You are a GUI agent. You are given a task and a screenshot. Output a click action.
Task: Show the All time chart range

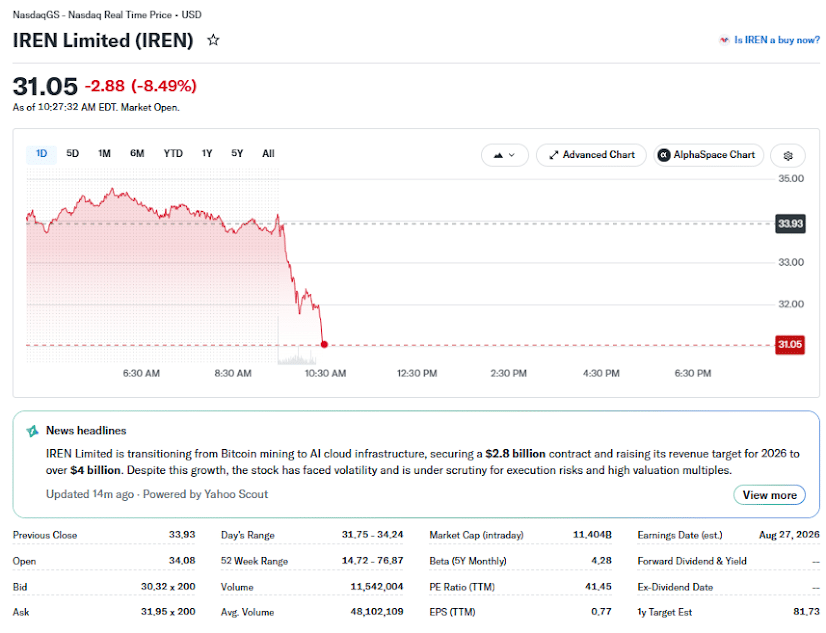click(268, 154)
